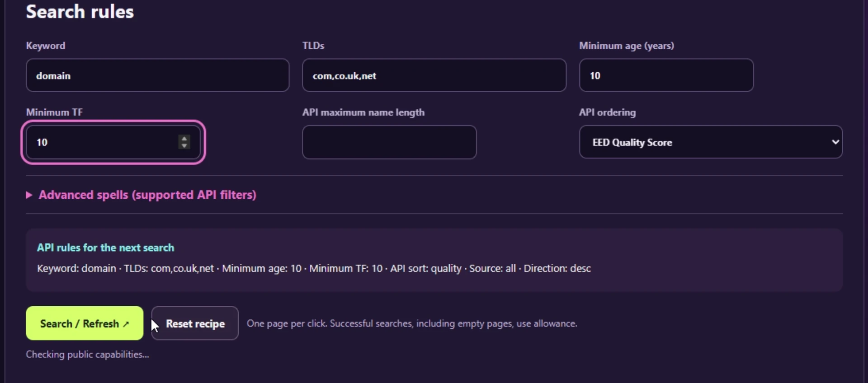Open the API ordering dropdown
This screenshot has width=868, height=383.
tap(711, 142)
